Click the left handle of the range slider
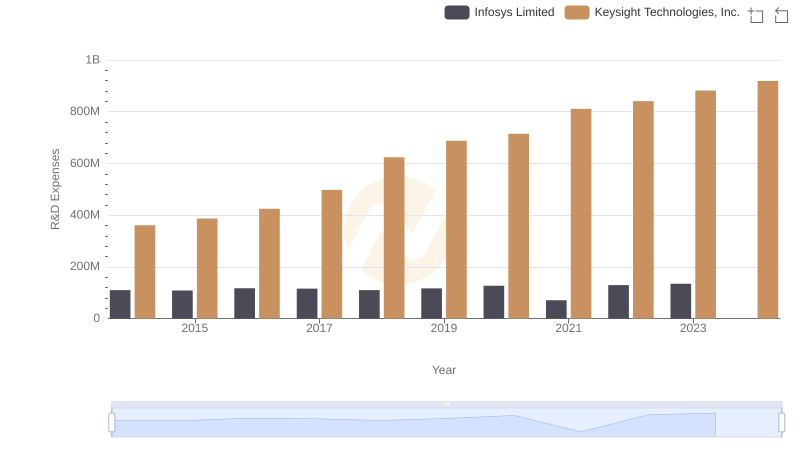The width and height of the screenshot is (800, 461). [x=112, y=423]
